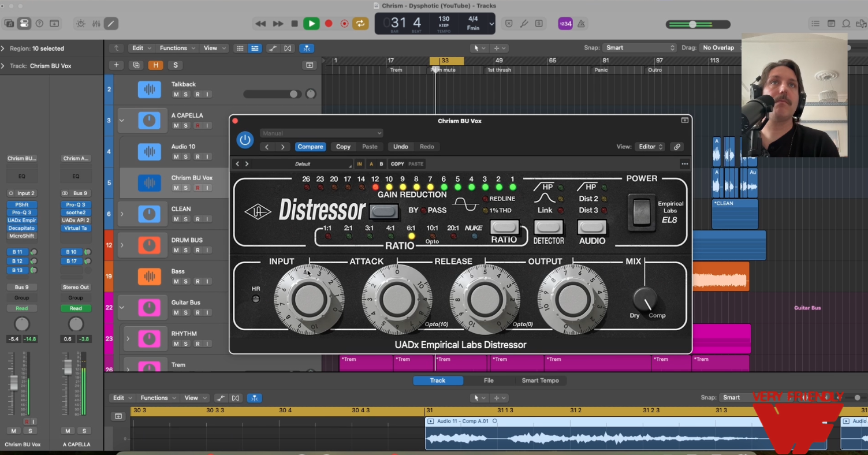Expand the DRUM BUS track stack

122,245
